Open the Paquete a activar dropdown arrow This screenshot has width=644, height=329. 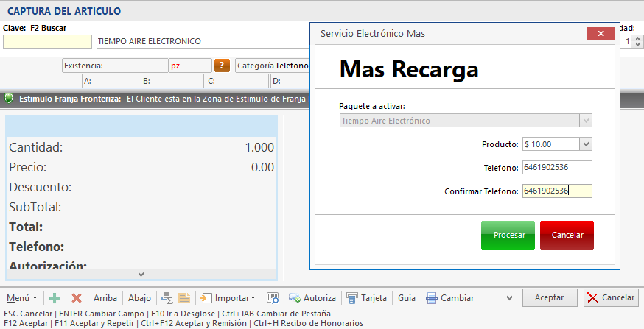[586, 121]
